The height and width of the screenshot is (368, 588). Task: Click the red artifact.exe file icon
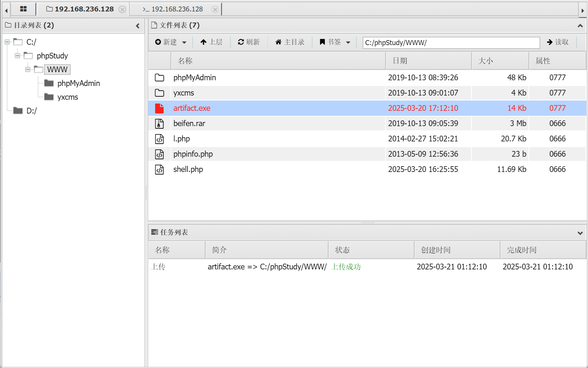[x=159, y=108]
